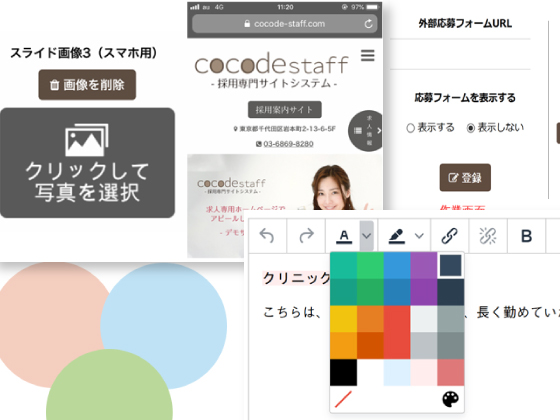
Task: Pick the dark orange swatch in palette
Action: (x=370, y=346)
